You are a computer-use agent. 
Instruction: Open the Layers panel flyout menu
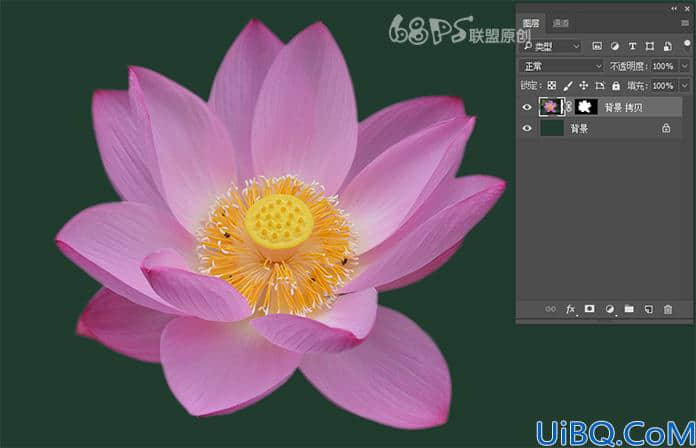(684, 23)
